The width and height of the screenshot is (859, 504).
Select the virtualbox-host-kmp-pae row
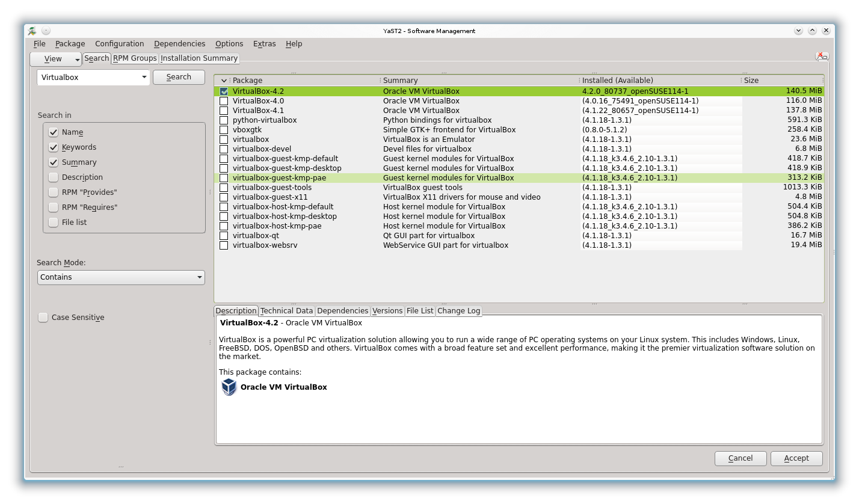(519, 226)
